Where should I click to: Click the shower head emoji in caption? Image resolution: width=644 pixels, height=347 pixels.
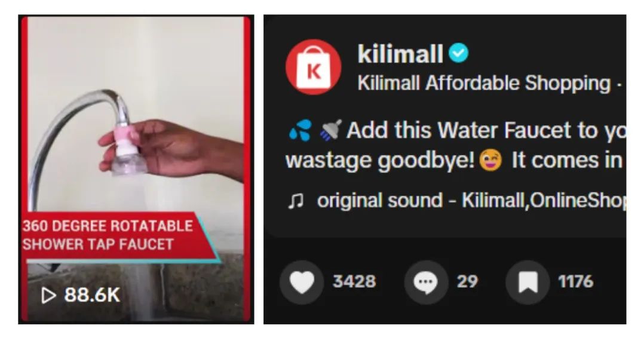(330, 130)
